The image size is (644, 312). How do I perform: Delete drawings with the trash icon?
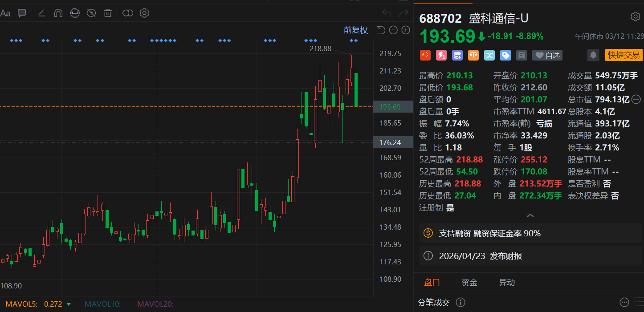(x=107, y=13)
